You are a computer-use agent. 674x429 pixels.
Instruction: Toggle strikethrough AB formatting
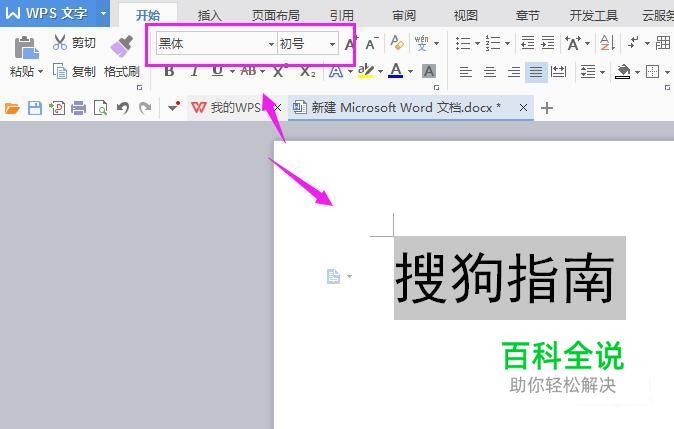click(249, 71)
